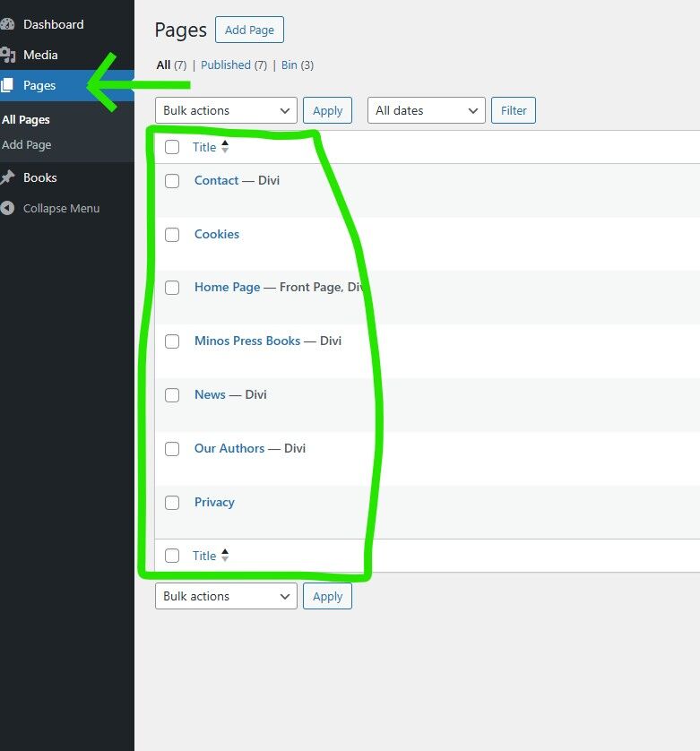The height and width of the screenshot is (751, 700).
Task: Open the Privacy page link
Action: coord(214,503)
